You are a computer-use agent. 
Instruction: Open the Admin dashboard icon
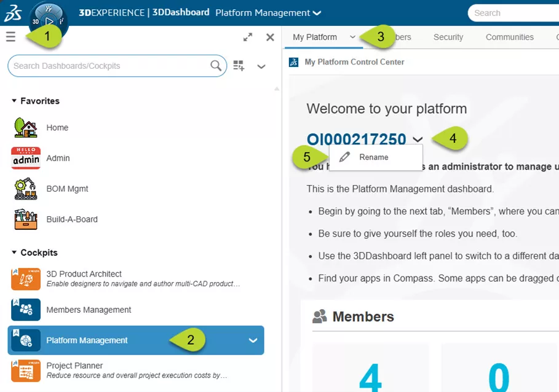(26, 158)
